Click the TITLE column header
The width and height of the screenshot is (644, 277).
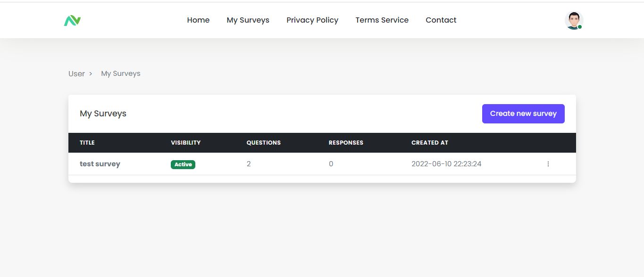pos(87,143)
